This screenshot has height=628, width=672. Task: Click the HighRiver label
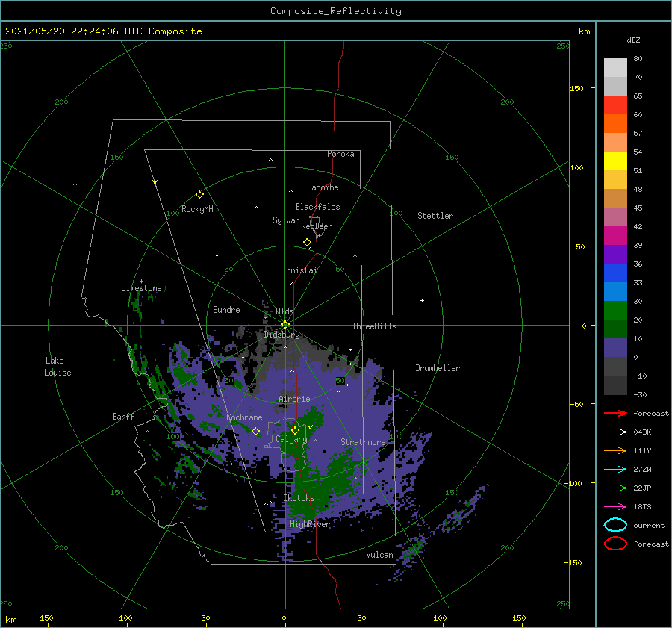click(310, 524)
